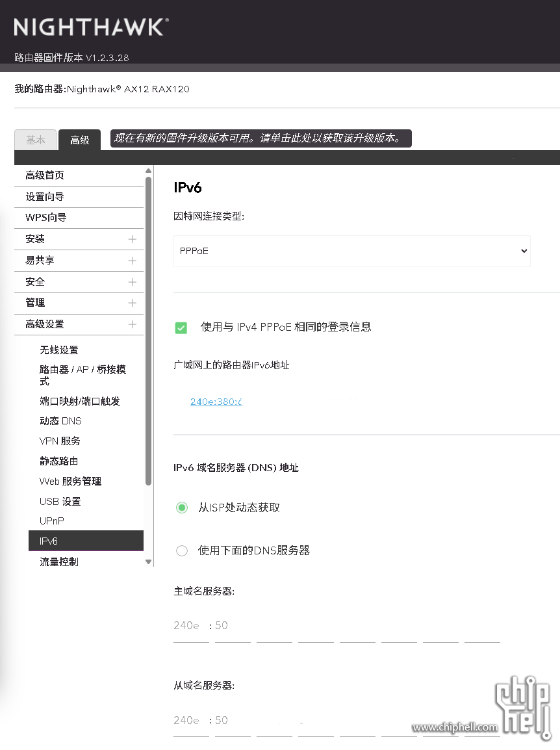Screen dimensions: 560x750
Task: Click sidebar scrollbar down arrow
Action: point(148,562)
